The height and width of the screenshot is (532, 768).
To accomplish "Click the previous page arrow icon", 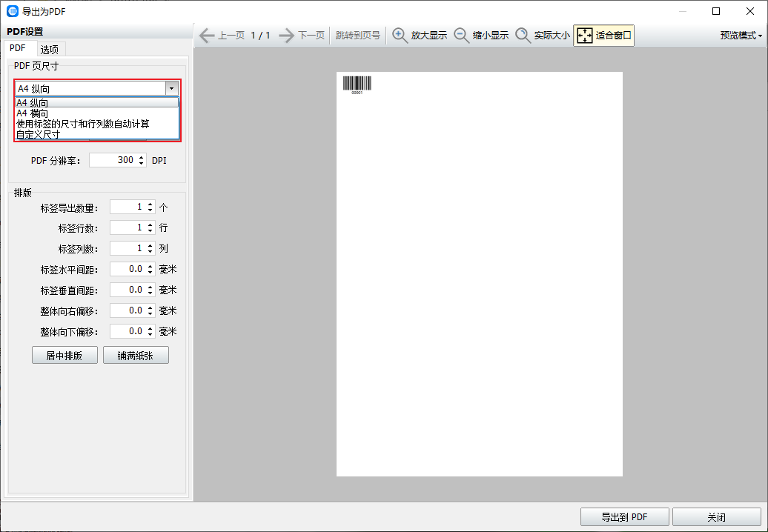I will pyautogui.click(x=207, y=36).
